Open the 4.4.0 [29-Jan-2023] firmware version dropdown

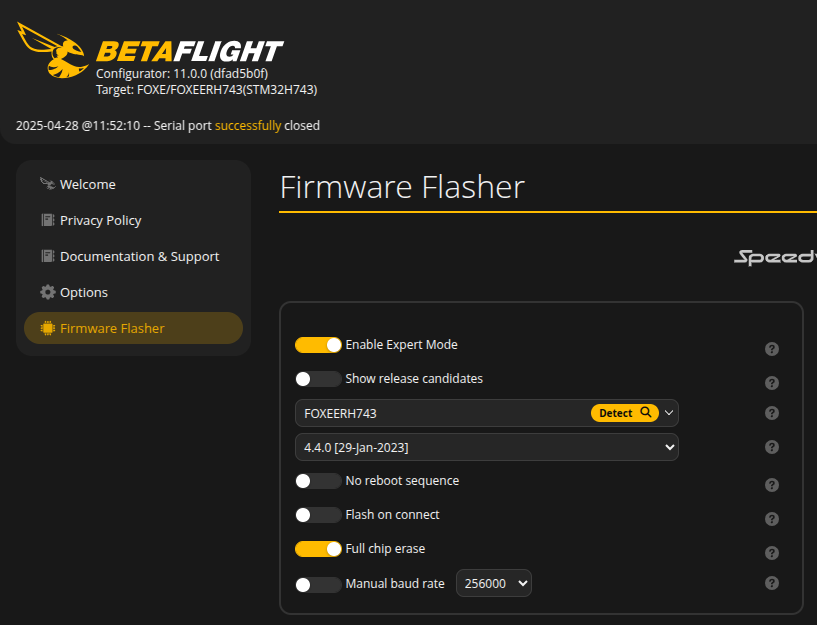click(487, 447)
